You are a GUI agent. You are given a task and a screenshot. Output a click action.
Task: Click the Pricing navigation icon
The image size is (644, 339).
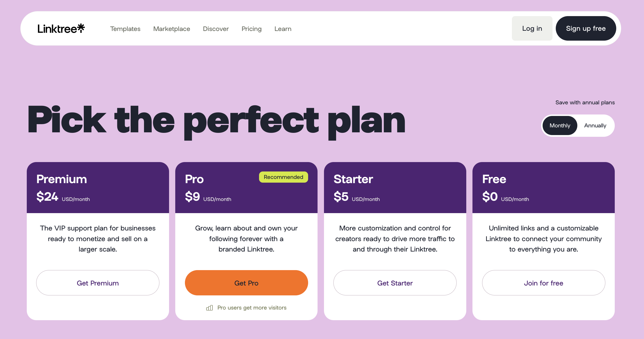(x=252, y=28)
